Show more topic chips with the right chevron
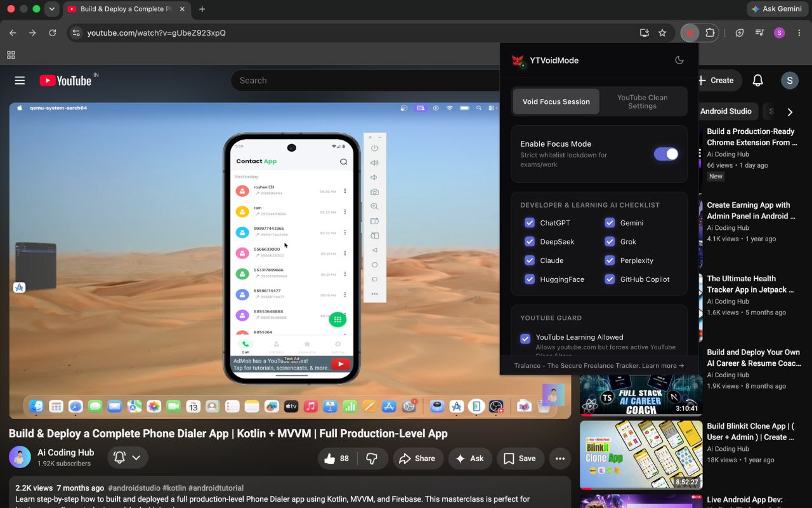The height and width of the screenshot is (508, 812). click(790, 112)
